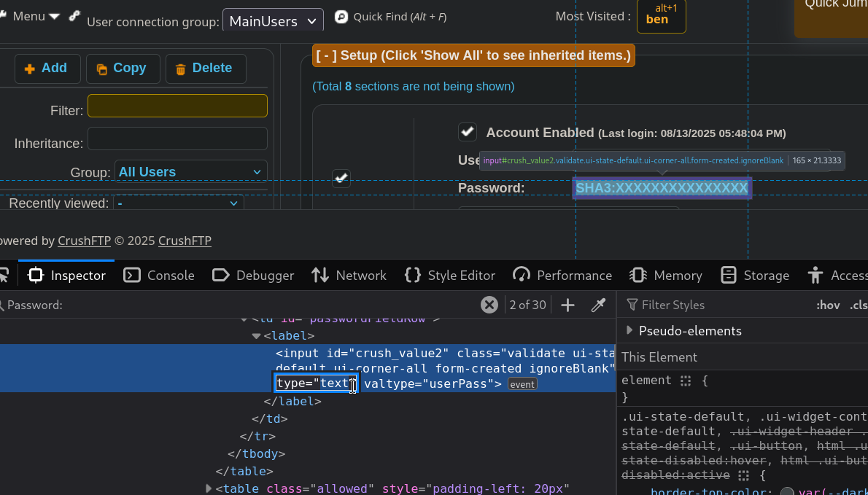This screenshot has height=495, width=868.
Task: Click the border-top-color swatch in the rules
Action: point(787,492)
